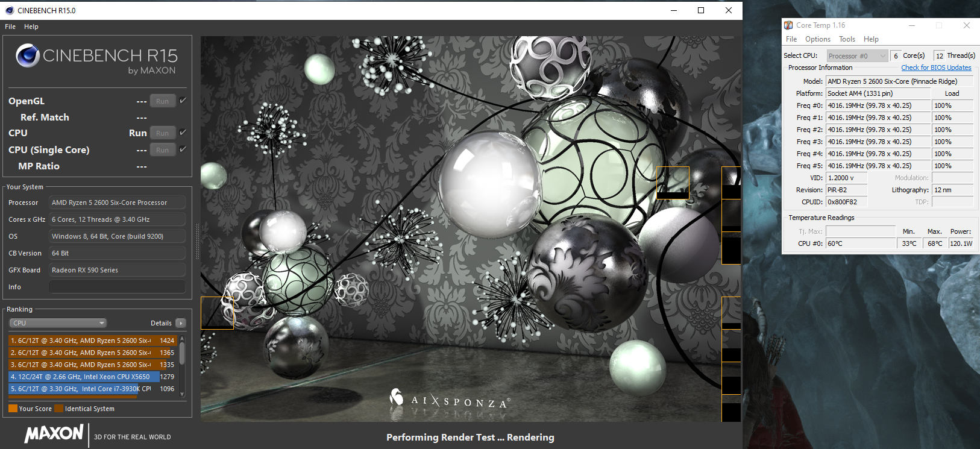Open the Help menu in Core Temp

pos(871,39)
